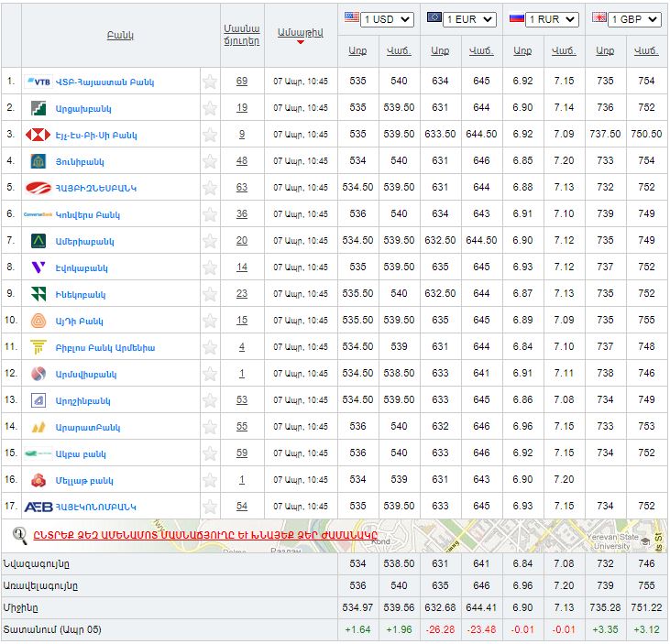The image size is (670, 644).
Task: Open branch count 69 link in row 1
Action: 242,82
